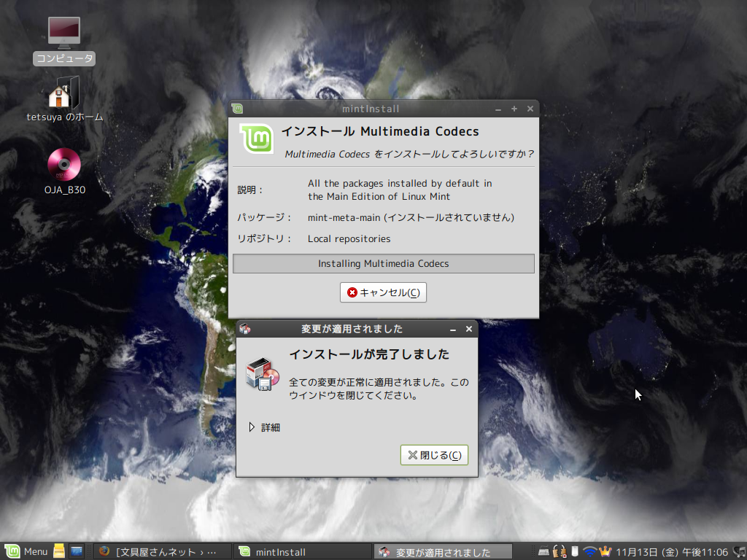Click the mintInstall title bar window icon
The height and width of the screenshot is (560, 747).
coord(237,109)
